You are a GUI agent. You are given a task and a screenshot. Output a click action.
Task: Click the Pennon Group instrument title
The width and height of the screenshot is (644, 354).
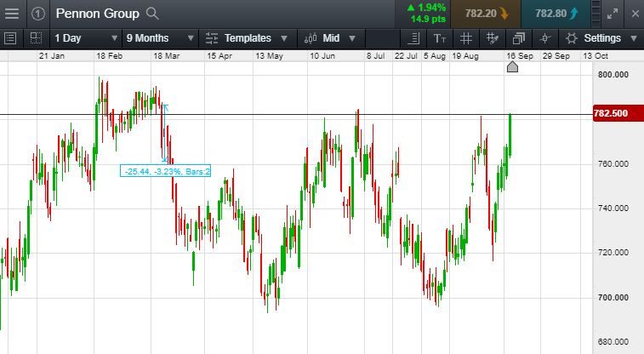[x=97, y=14]
